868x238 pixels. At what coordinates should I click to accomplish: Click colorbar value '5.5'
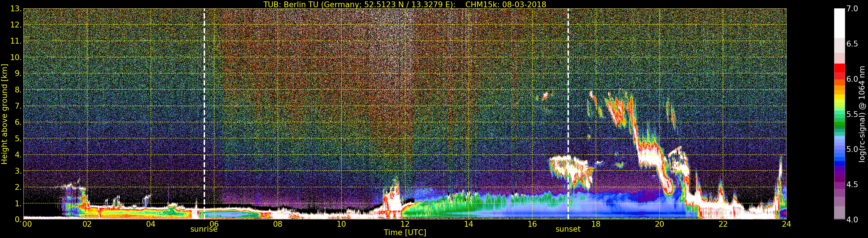852,114
